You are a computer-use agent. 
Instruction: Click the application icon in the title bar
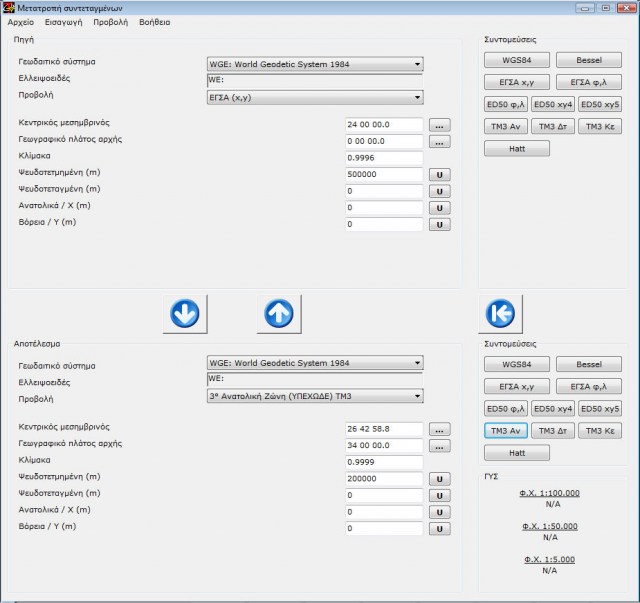pos(9,7)
